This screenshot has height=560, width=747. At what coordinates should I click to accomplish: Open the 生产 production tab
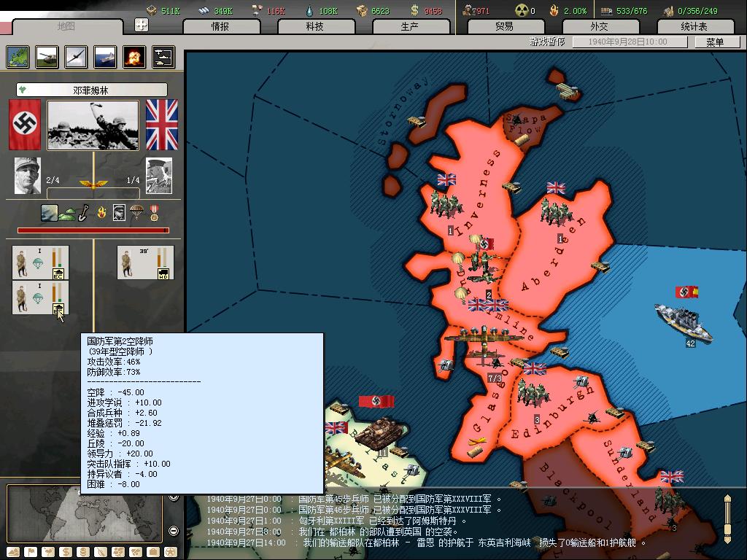coord(409,26)
